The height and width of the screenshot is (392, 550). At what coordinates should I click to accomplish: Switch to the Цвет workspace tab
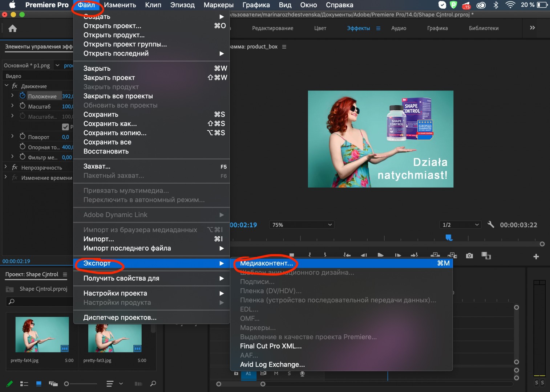(x=320, y=28)
